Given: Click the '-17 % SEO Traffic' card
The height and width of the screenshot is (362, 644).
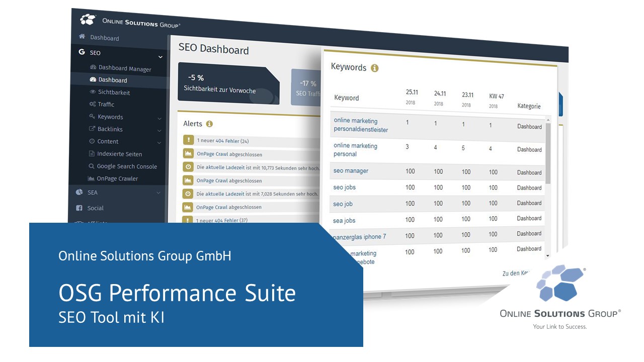Looking at the screenshot, I should pos(306,87).
